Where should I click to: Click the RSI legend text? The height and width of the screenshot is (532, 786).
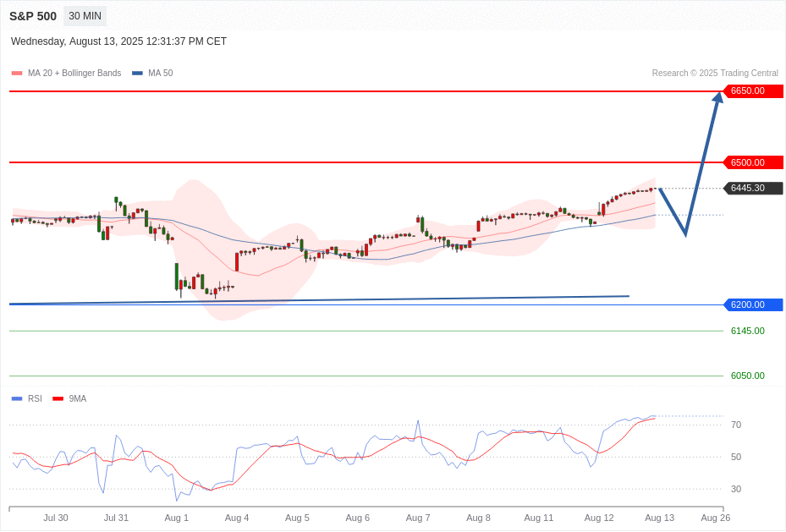pos(35,398)
